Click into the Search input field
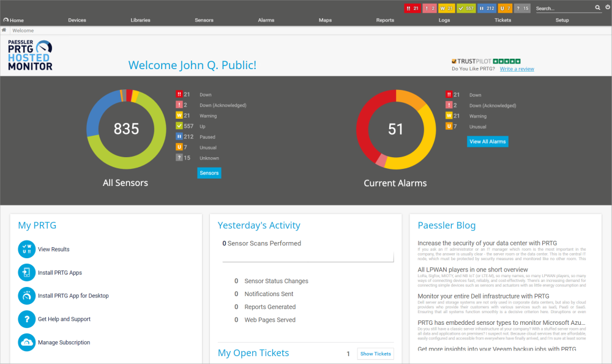 563,9
